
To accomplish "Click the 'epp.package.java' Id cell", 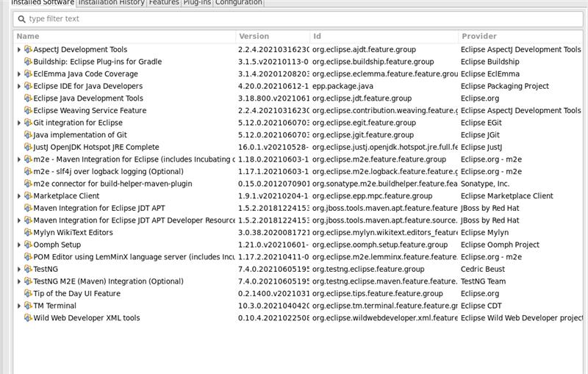I will pos(343,86).
